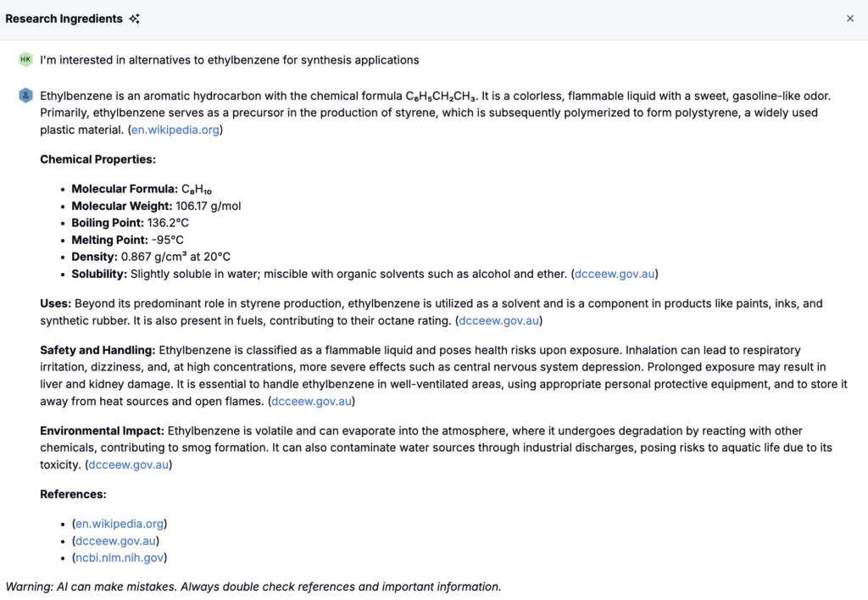The image size is (868, 600).
Task: Open en.wikipedia.org in the References list
Action: 120,524
